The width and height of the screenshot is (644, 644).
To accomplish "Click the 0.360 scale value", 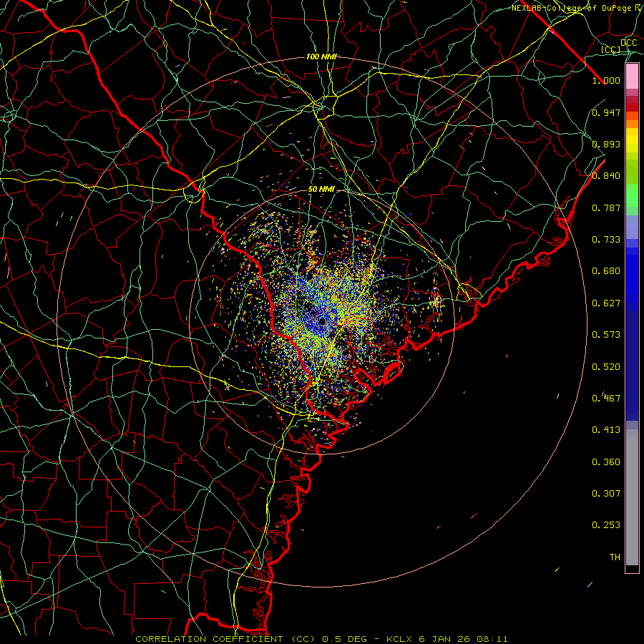I will 606,462.
